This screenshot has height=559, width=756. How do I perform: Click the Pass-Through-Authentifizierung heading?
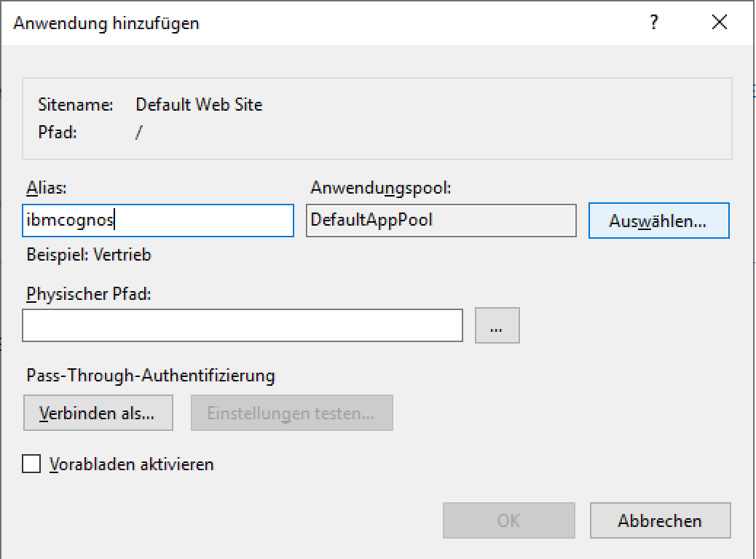point(151,376)
